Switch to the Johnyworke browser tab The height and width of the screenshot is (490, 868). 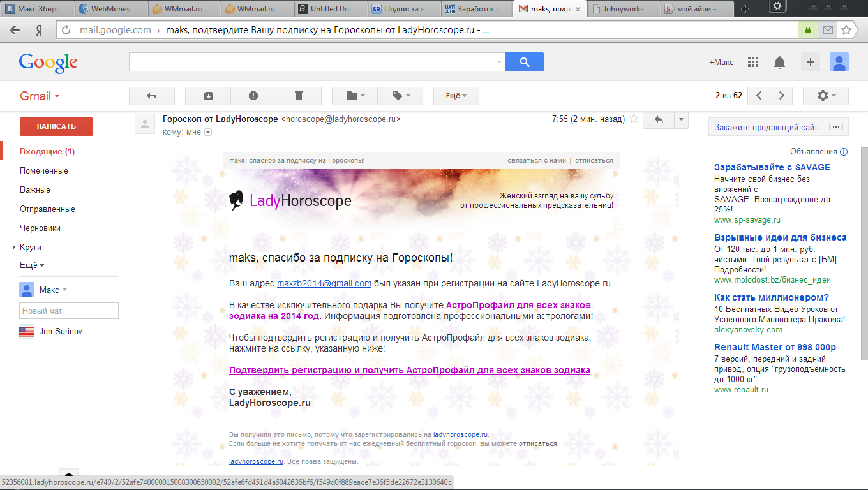tap(625, 9)
